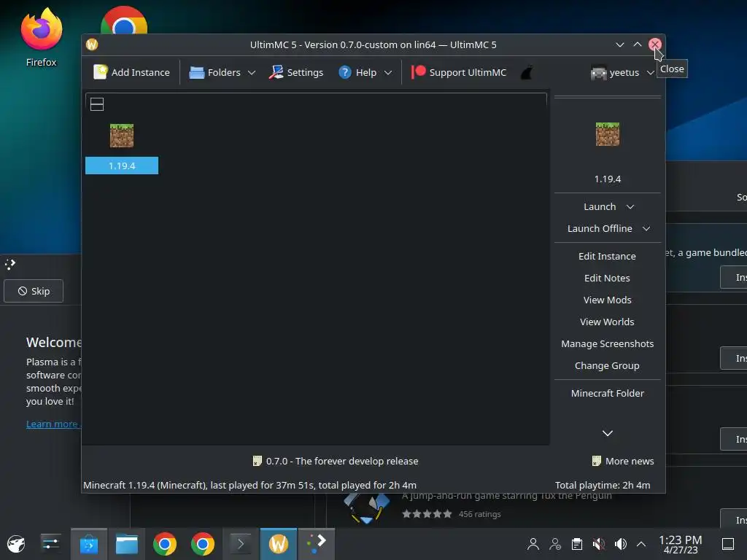Open Edit Notes
The width and height of the screenshot is (747, 560).
point(608,278)
